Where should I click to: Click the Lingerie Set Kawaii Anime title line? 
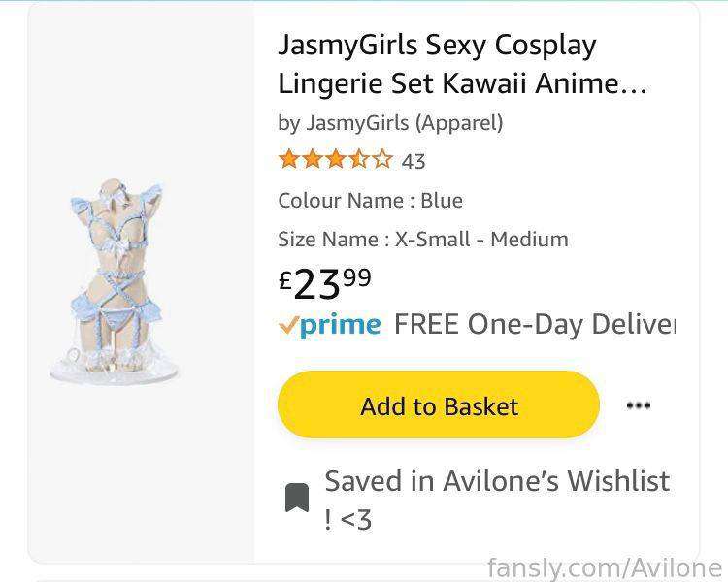462,83
